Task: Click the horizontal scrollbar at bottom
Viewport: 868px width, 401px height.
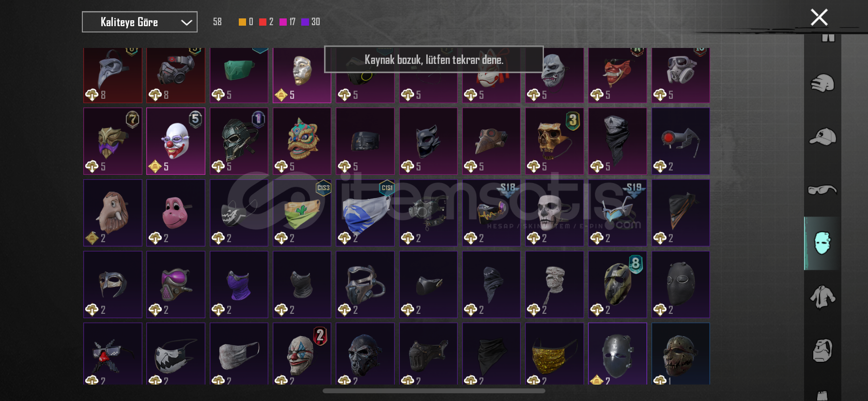Action: point(434,391)
